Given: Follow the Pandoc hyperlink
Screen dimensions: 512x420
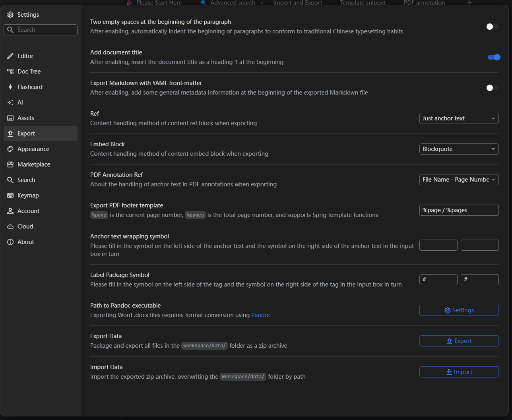Looking at the screenshot, I should (261, 315).
